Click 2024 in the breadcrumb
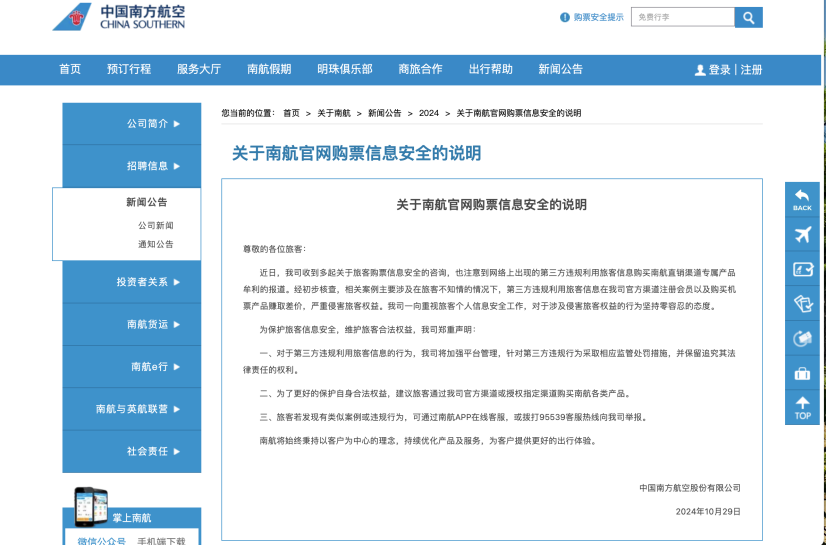This screenshot has height=545, width=826. (x=429, y=113)
